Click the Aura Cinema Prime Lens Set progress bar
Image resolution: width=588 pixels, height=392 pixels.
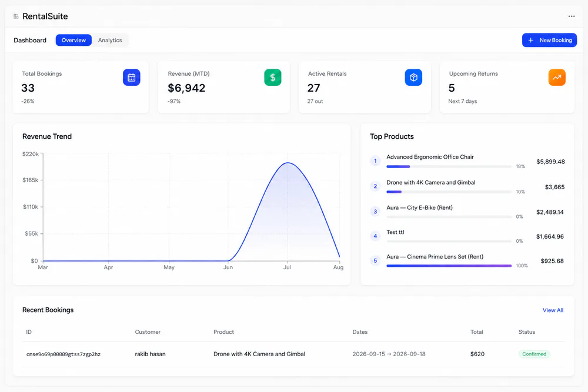click(449, 266)
